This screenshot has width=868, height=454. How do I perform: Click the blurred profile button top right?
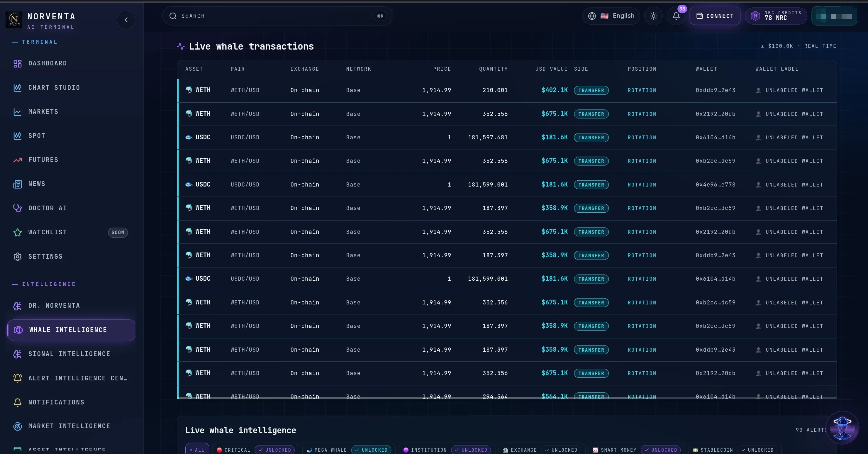[x=834, y=16]
